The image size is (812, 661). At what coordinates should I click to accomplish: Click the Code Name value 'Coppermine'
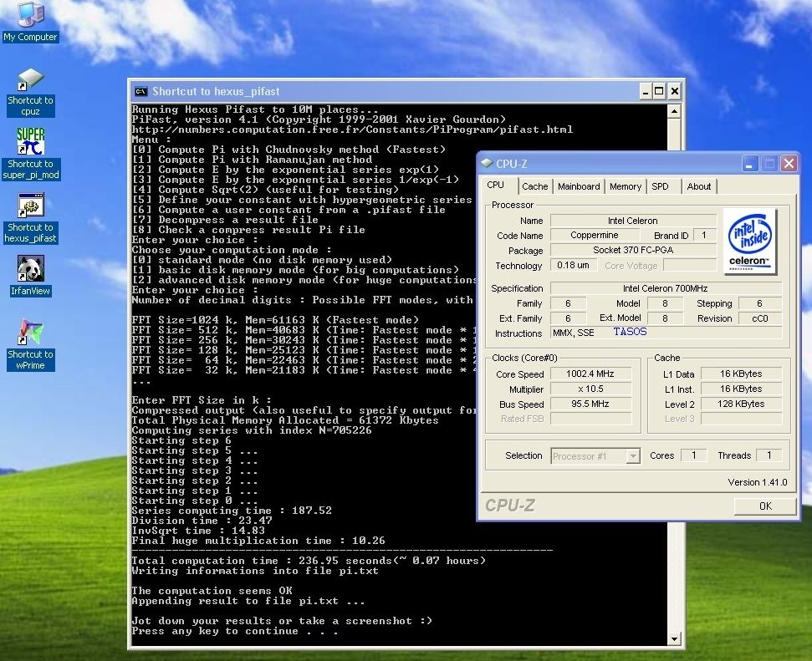pos(594,235)
